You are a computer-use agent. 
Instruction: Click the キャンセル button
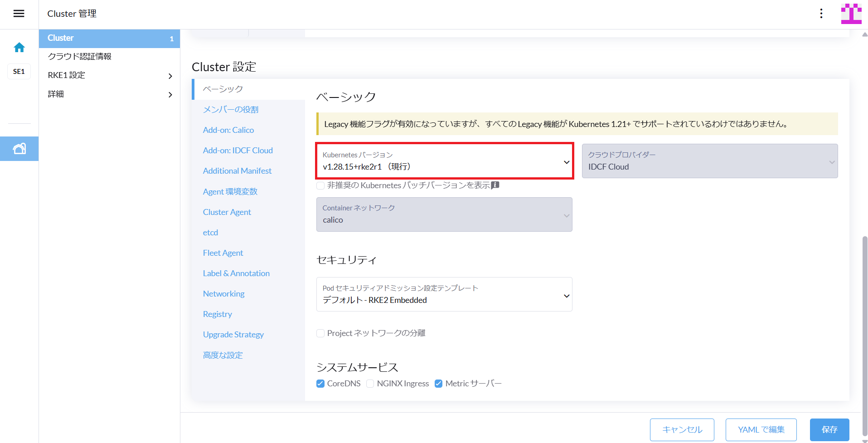(x=682, y=430)
